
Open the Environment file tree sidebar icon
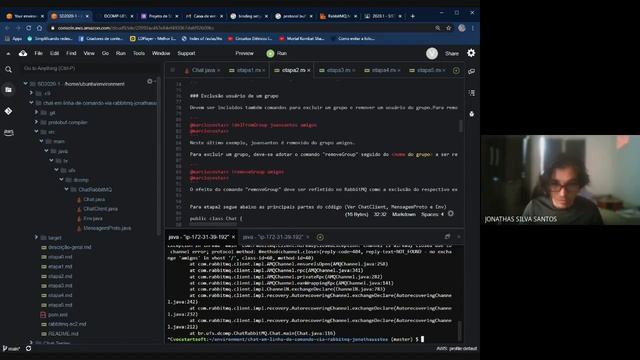[8, 90]
